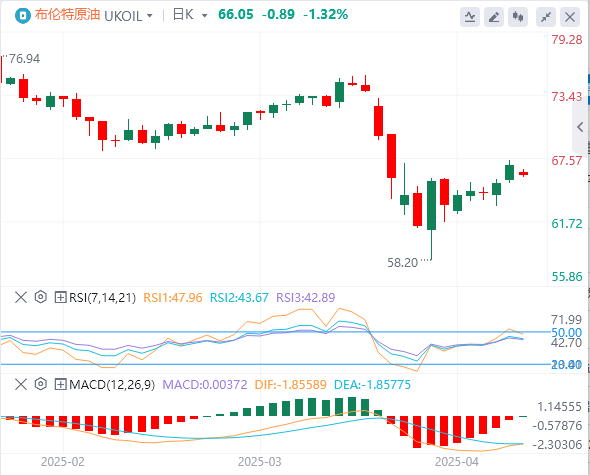Click the blue 50.00 RSI level label
The image size is (590, 475).
(567, 333)
